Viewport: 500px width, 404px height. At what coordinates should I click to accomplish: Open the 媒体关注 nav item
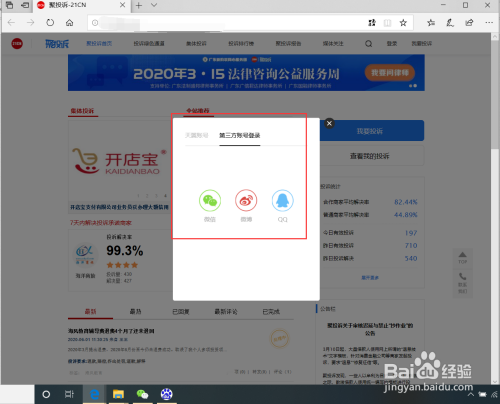coord(333,43)
